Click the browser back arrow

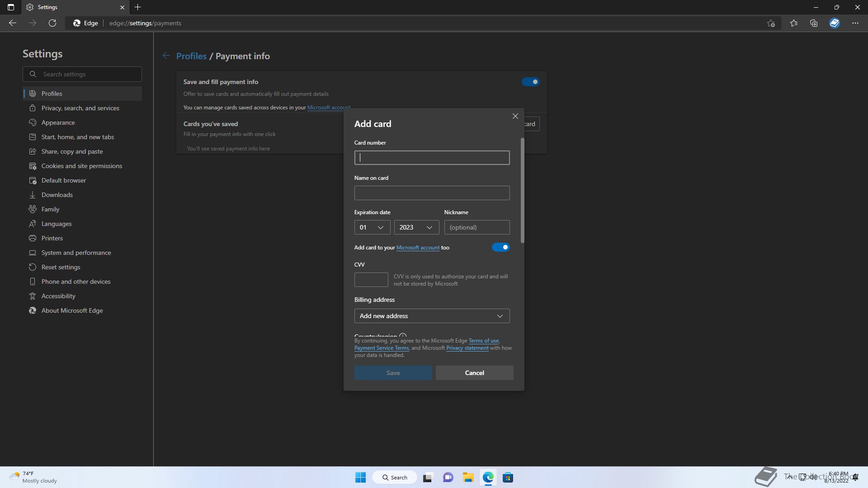(13, 23)
